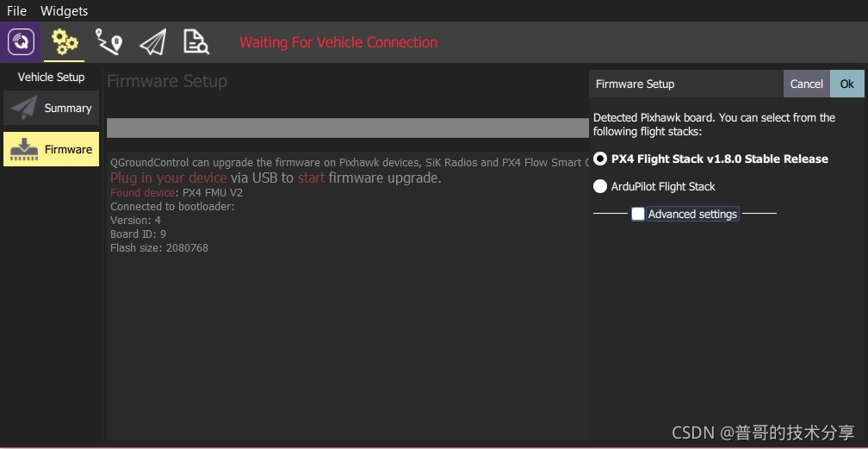Select the Vehicle Setup gears icon
The width and height of the screenshot is (868, 449).
click(65, 41)
